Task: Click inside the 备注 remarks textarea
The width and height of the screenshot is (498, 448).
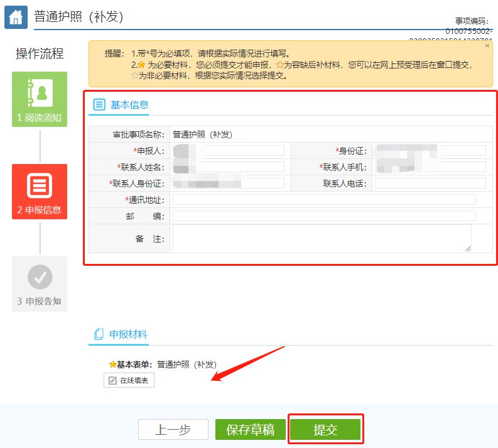Action: 322,239
